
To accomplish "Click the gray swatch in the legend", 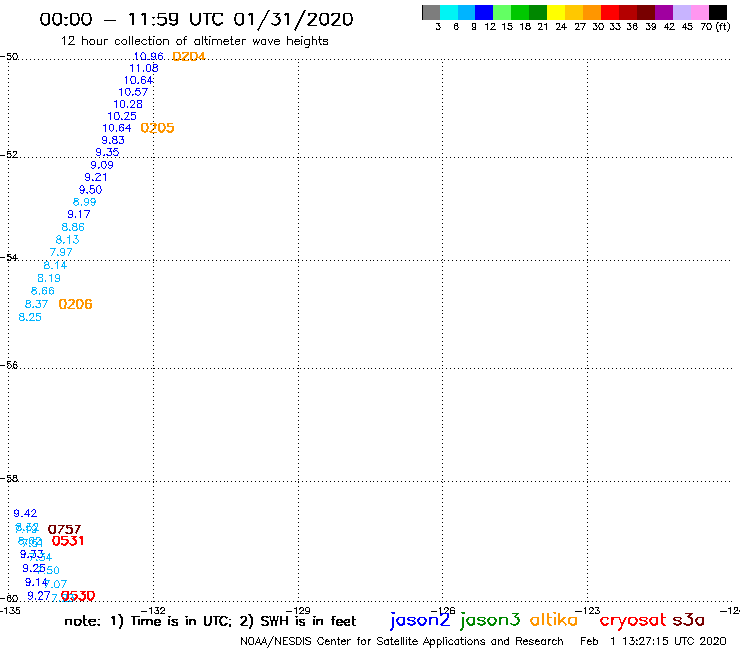I will (x=431, y=12).
